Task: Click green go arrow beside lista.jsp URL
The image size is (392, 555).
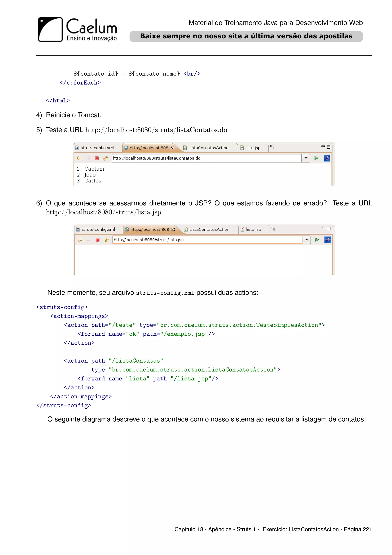Action: click(x=317, y=240)
